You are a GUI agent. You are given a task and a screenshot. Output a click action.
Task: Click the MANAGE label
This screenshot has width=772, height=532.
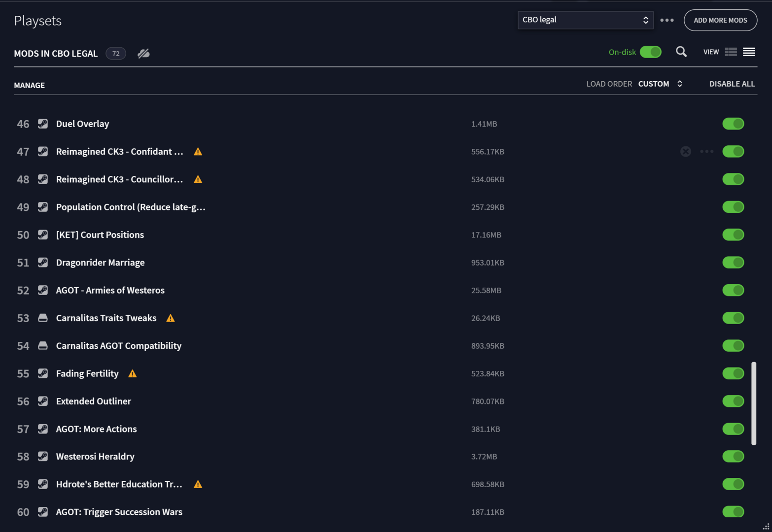click(x=29, y=85)
